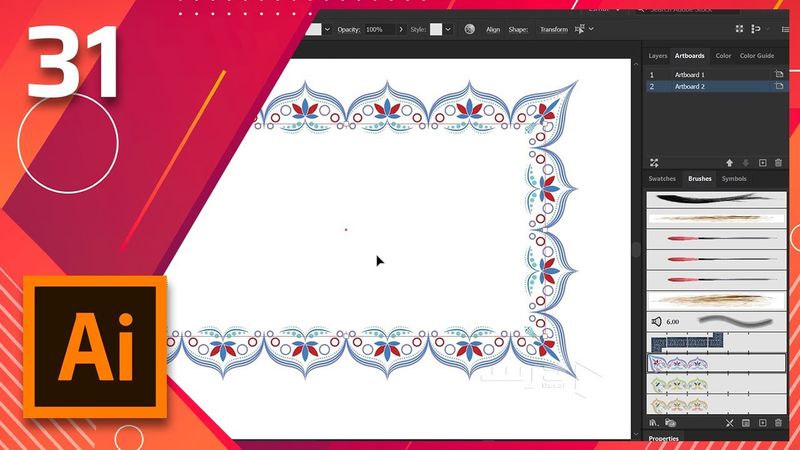Click the graphic Style swatch
This screenshot has height=450, width=800.
pos(436,29)
